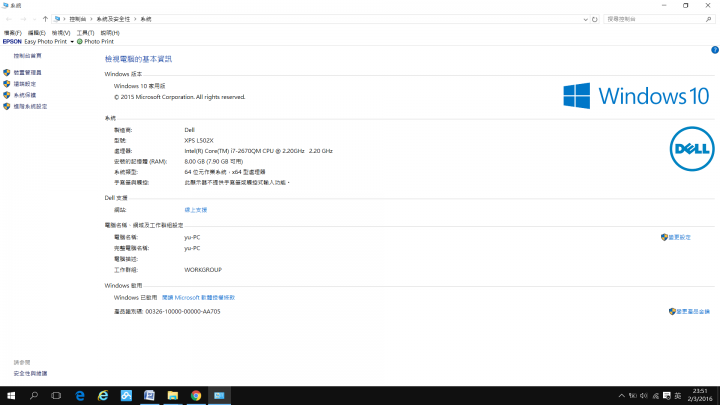Image resolution: width=720 pixels, height=405 pixels.
Task: Click the active Control Panel taskbar button
Action: 219,395
